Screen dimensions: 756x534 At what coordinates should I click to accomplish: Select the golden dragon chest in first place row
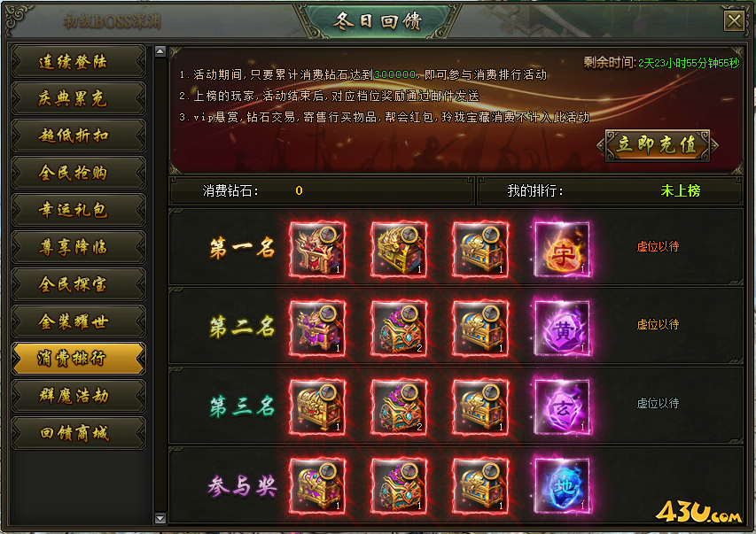[399, 249]
